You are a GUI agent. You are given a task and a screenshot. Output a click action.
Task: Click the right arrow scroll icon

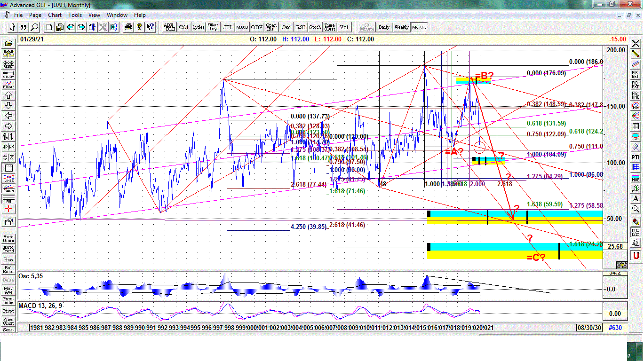(x=8, y=126)
